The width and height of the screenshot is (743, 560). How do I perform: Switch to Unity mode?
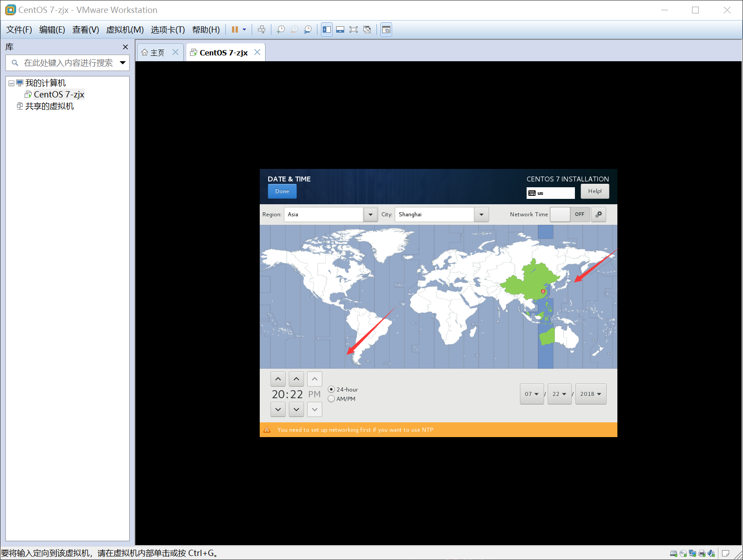coord(367,30)
